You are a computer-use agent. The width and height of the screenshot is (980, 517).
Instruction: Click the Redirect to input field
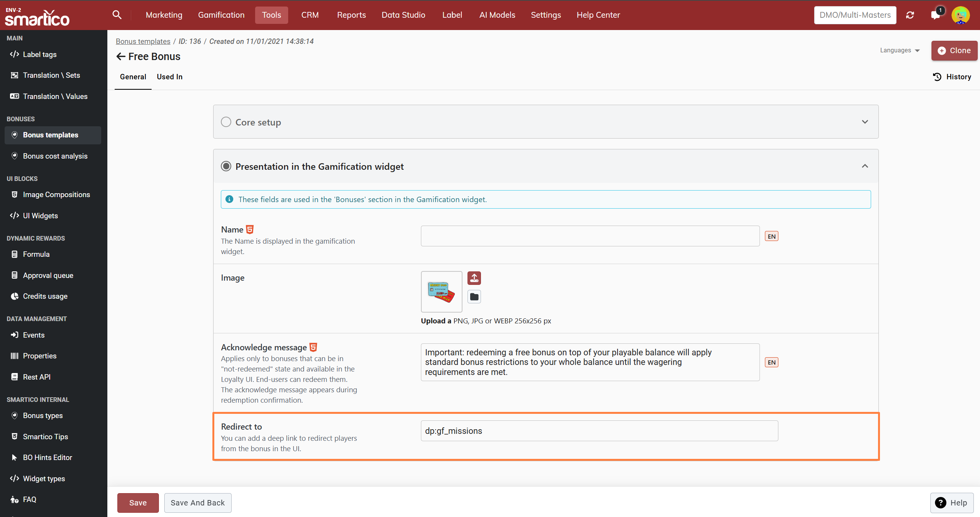point(599,431)
